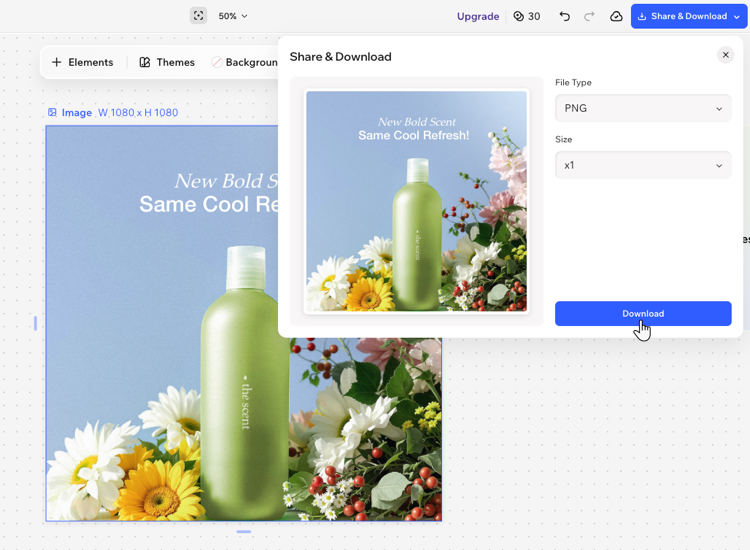Select the green bottle on canvas
750x550 pixels.
pos(245,383)
